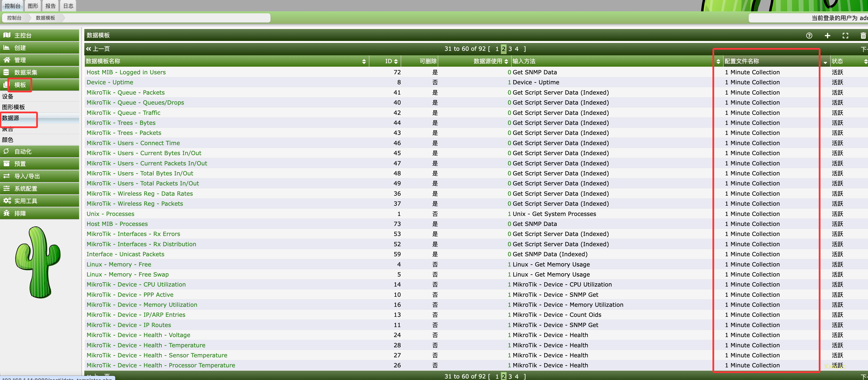868x380 pixels.
Task: Open the Linux - Memory - Free template
Action: pos(119,264)
